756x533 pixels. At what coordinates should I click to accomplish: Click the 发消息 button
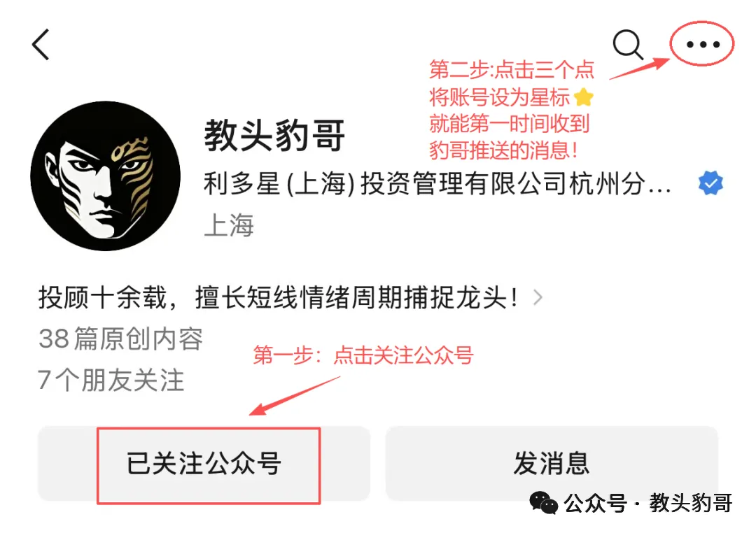tap(552, 464)
